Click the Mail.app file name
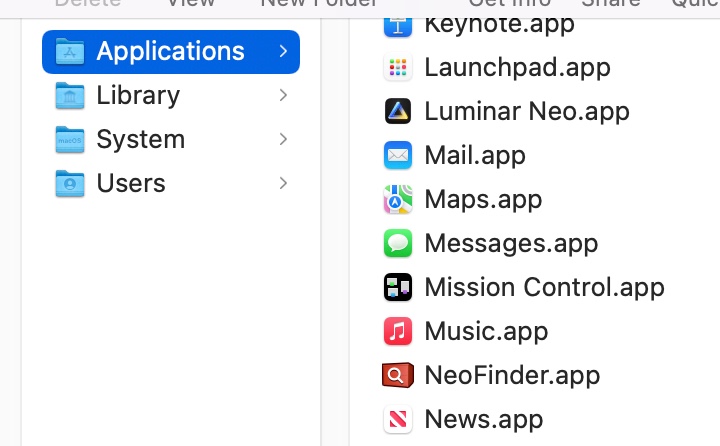This screenshot has height=446, width=720. coord(475,156)
